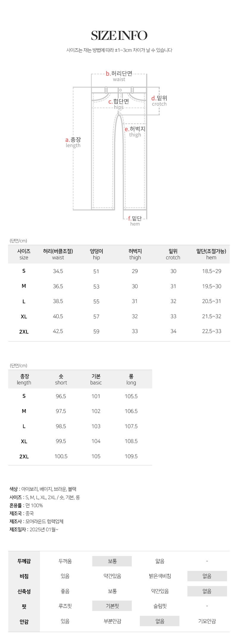Click the 밑단 hem label below diagram

click(x=135, y=221)
